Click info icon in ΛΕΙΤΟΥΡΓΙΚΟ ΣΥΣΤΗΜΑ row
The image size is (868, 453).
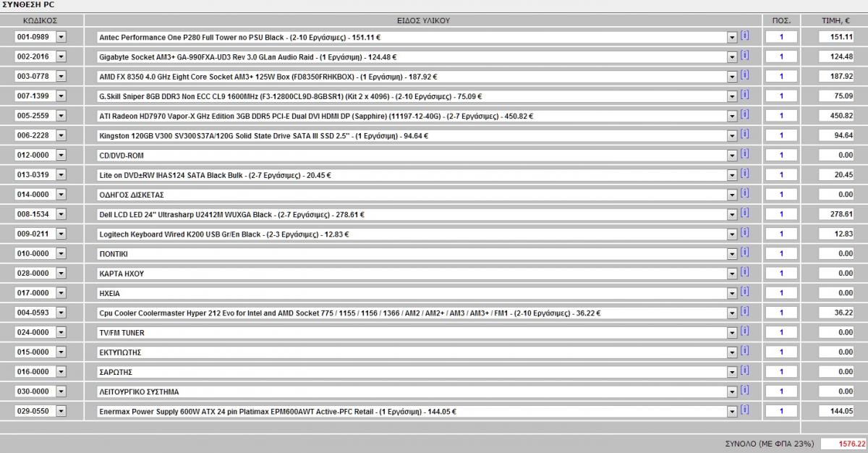coord(744,389)
